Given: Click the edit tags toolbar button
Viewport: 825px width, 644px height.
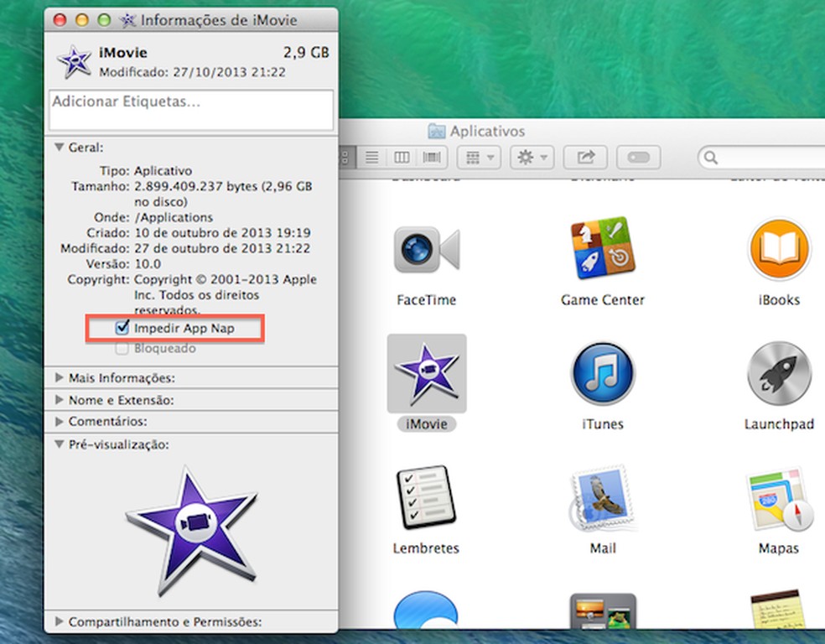Looking at the screenshot, I should pos(638,158).
